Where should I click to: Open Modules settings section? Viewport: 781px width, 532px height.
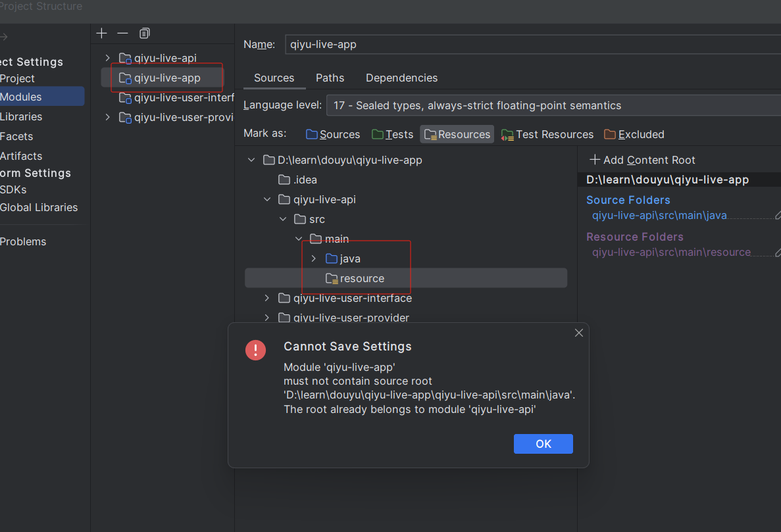click(42, 97)
